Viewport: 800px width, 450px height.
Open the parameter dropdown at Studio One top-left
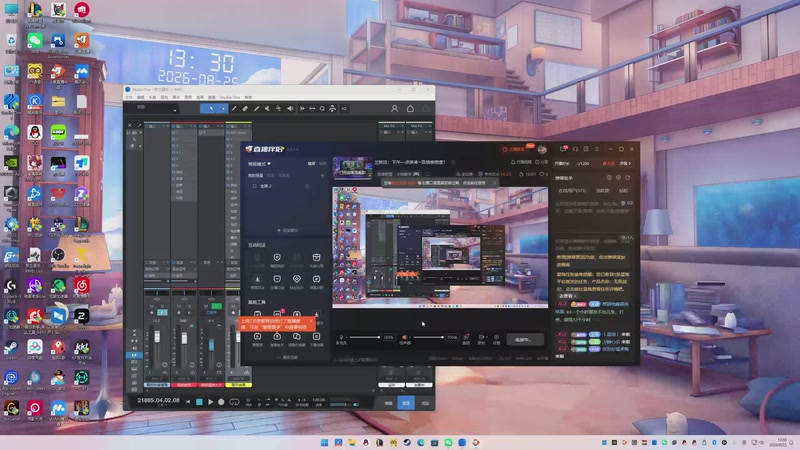click(x=174, y=110)
